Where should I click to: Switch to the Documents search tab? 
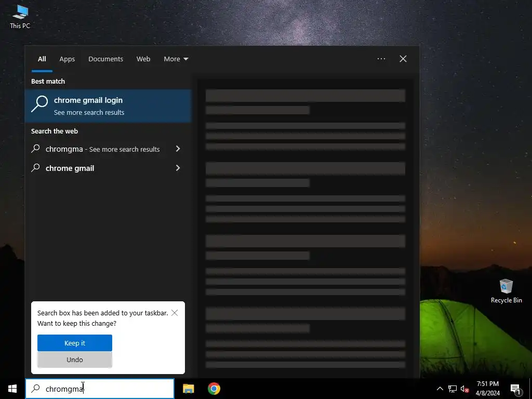(x=105, y=59)
